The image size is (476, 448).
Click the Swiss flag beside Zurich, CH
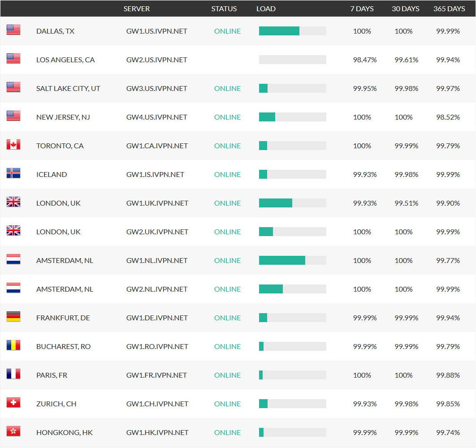(x=13, y=402)
